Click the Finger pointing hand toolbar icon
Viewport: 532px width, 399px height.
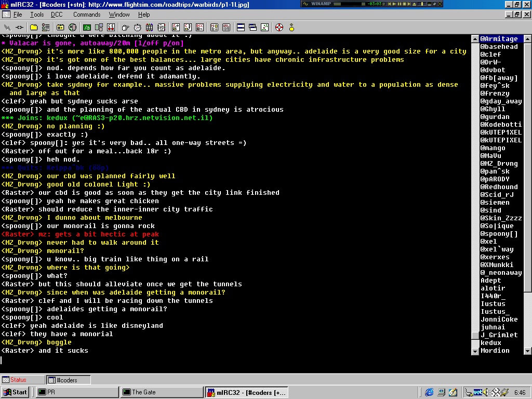tap(126, 27)
